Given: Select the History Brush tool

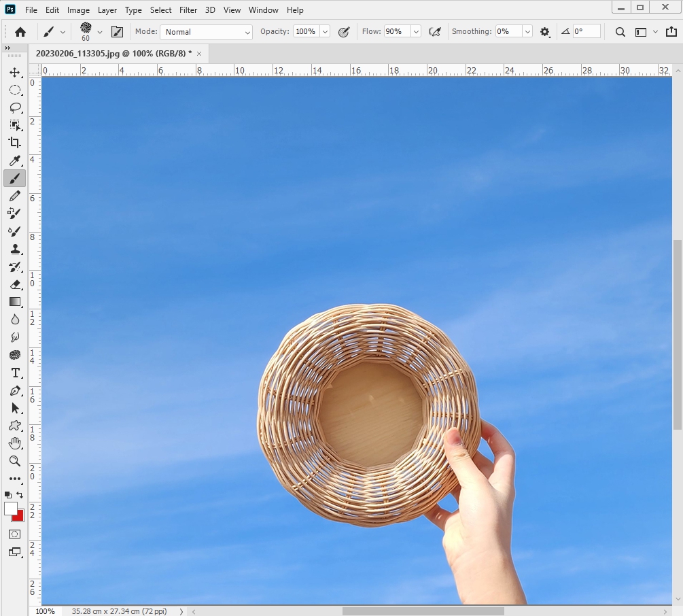Looking at the screenshot, I should tap(15, 267).
